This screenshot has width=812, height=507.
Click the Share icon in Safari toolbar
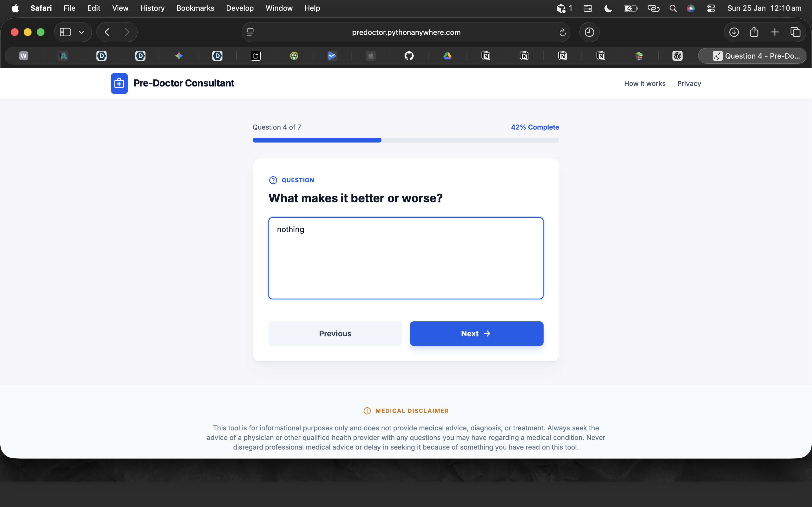[x=754, y=32]
